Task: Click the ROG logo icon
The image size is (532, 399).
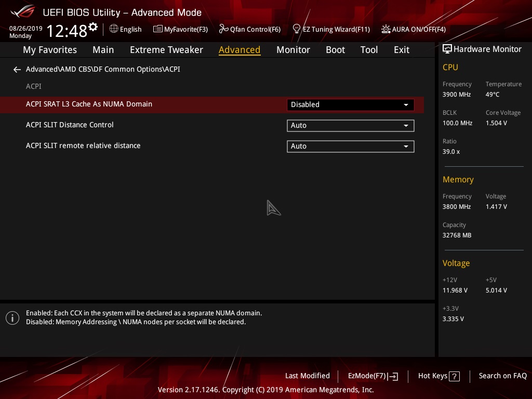Action: 23,11
